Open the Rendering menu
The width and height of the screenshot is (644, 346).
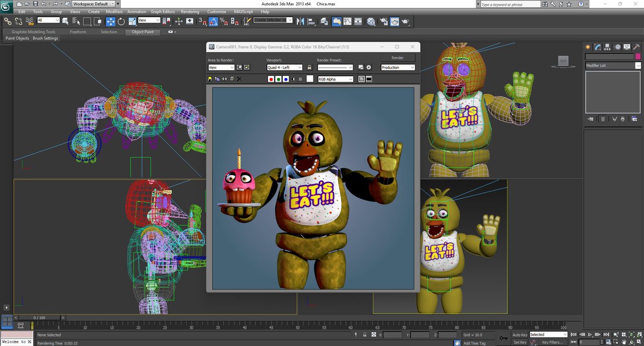click(190, 11)
